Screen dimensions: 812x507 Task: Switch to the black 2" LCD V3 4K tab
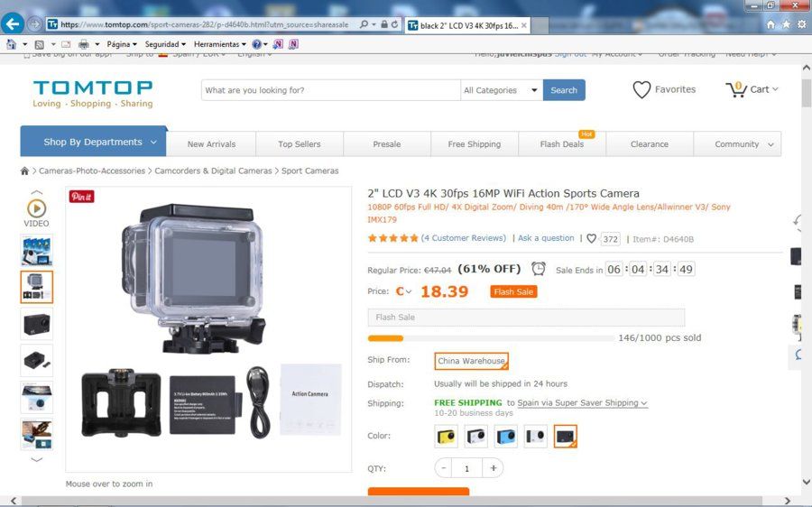click(x=467, y=25)
